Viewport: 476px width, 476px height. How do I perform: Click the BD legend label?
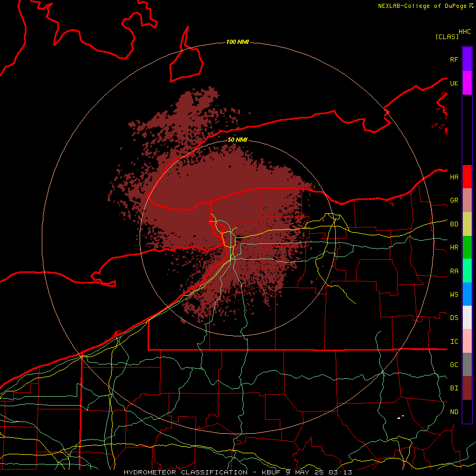pyautogui.click(x=454, y=224)
